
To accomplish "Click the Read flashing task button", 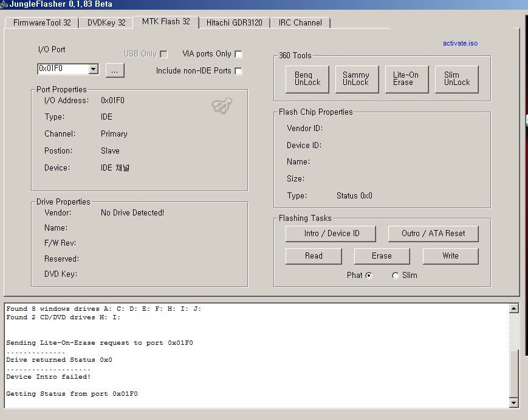I will (x=314, y=256).
